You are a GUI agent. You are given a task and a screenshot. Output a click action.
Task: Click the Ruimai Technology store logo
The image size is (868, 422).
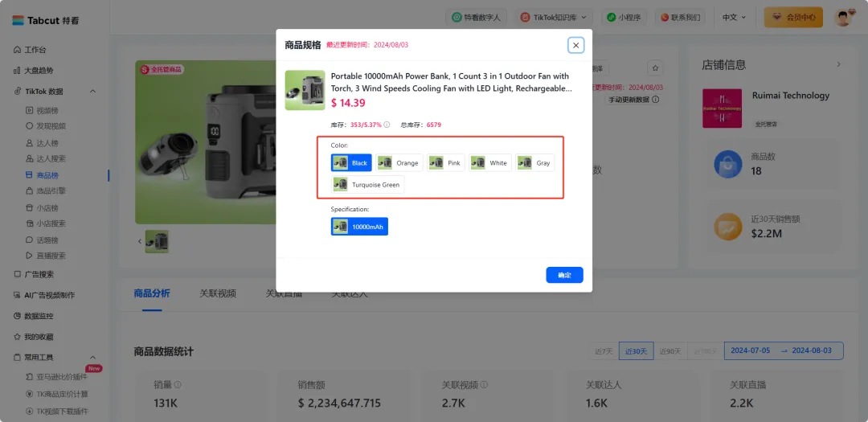[x=722, y=109]
